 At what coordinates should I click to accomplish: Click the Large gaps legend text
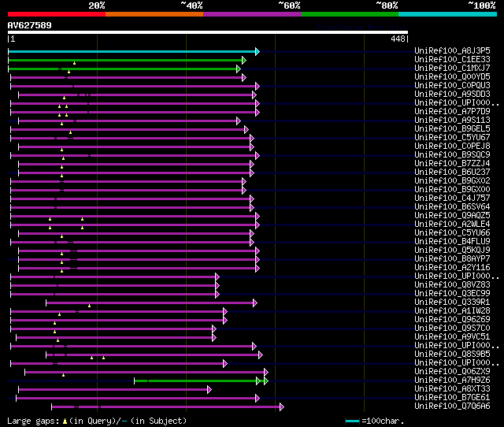[x=33, y=421]
